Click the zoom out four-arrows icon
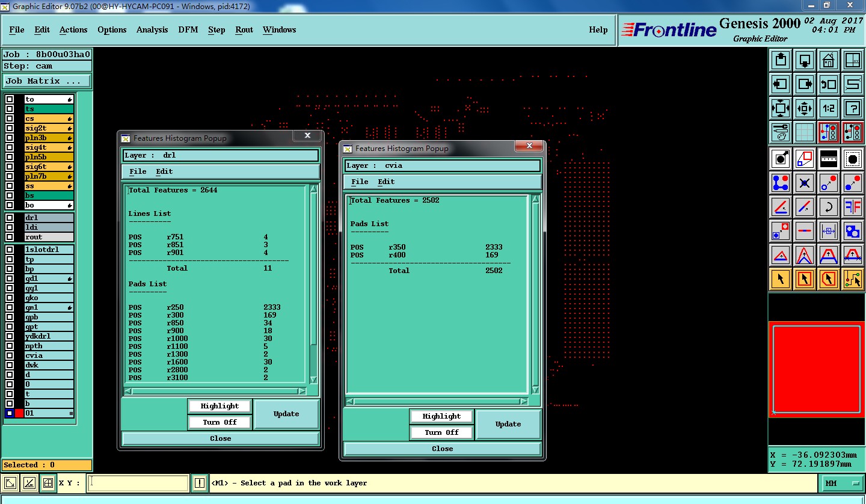This screenshot has height=504, width=866. [780, 108]
